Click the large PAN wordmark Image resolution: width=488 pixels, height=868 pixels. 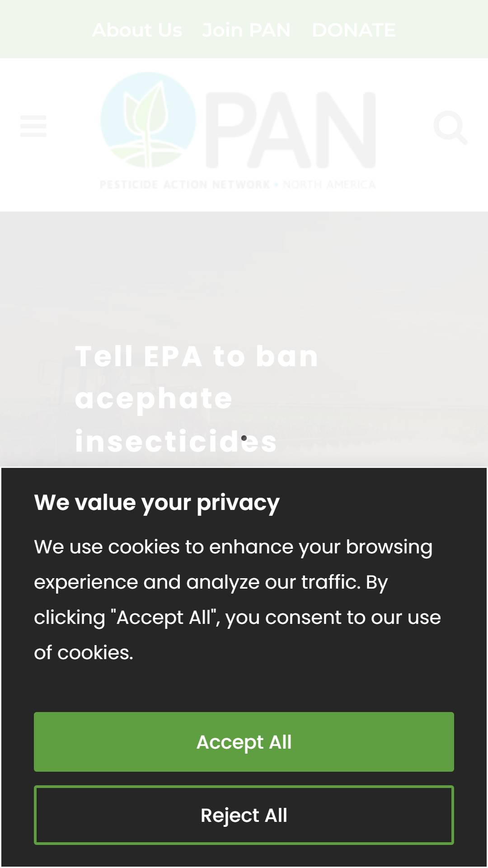pyautogui.click(x=291, y=130)
